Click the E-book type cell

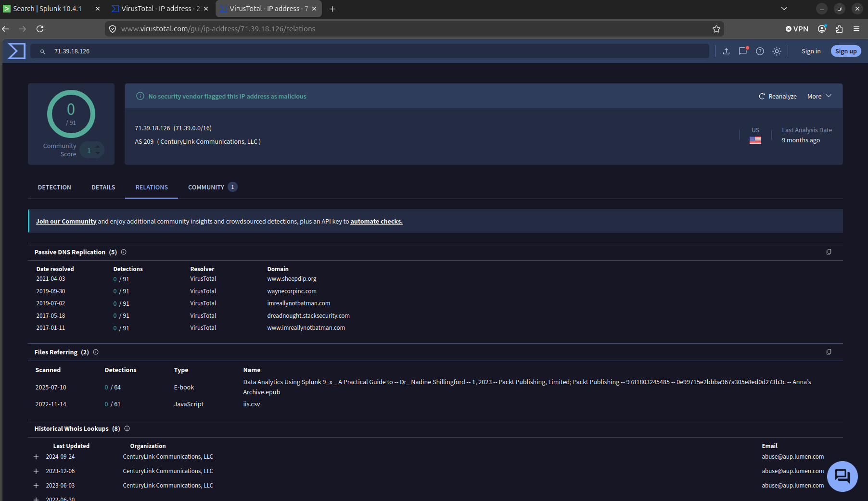click(184, 388)
